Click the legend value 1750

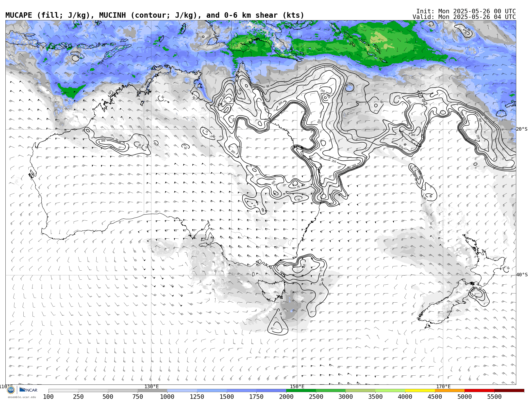coord(256,397)
